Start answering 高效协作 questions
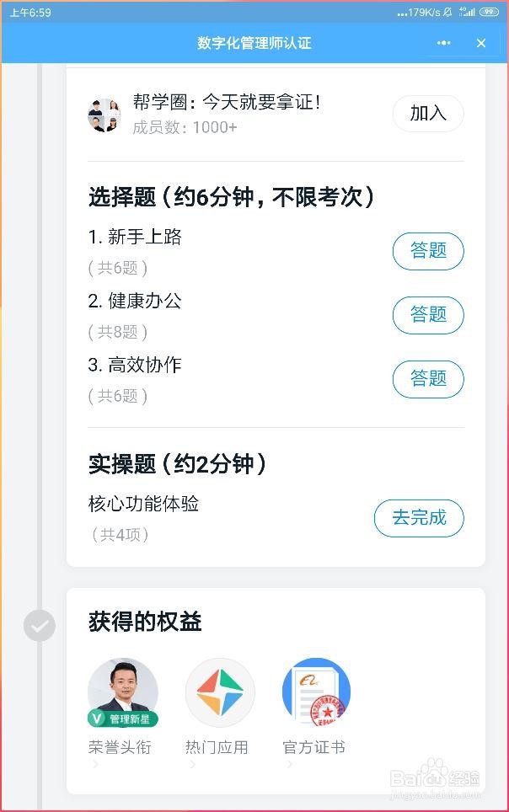 (x=428, y=379)
